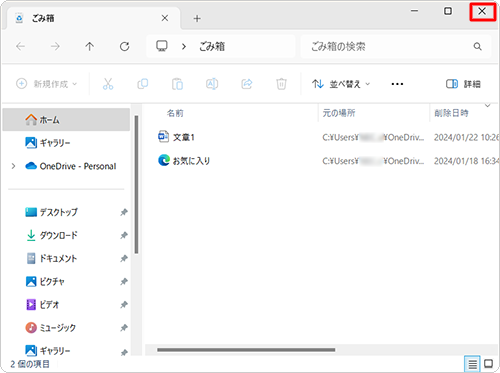This screenshot has width=500, height=373.
Task: Select the お気に入り file name
Action: tap(191, 161)
